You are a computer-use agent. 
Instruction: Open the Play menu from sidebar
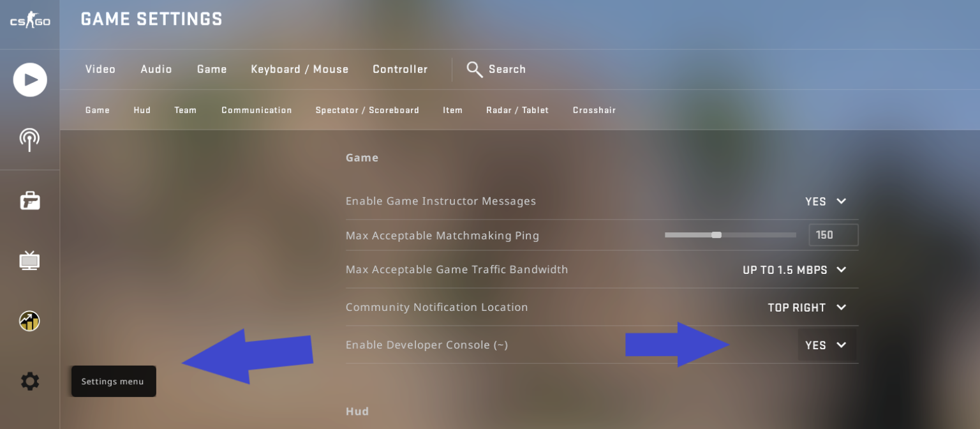30,80
